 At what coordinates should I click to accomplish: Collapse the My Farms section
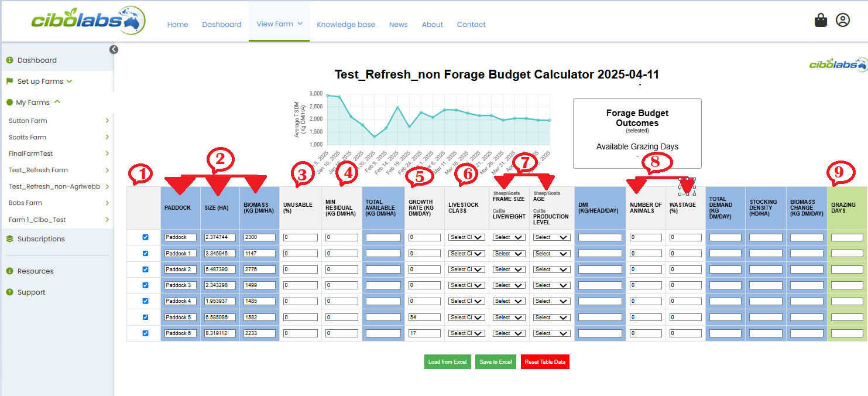tap(57, 101)
